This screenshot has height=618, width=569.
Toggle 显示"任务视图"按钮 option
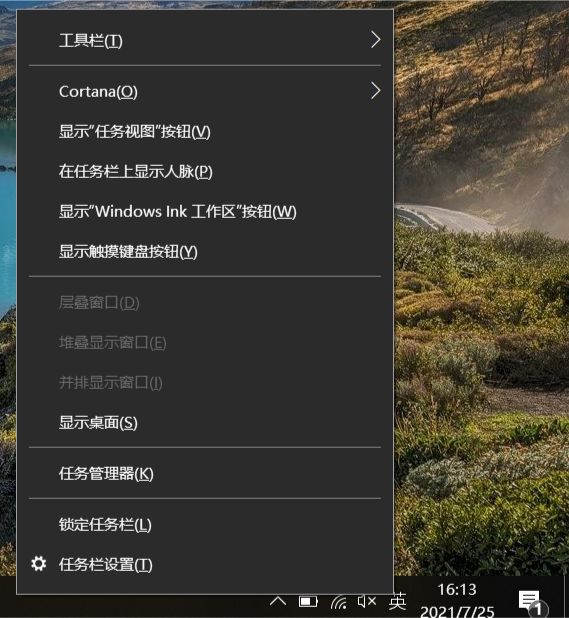pos(205,132)
